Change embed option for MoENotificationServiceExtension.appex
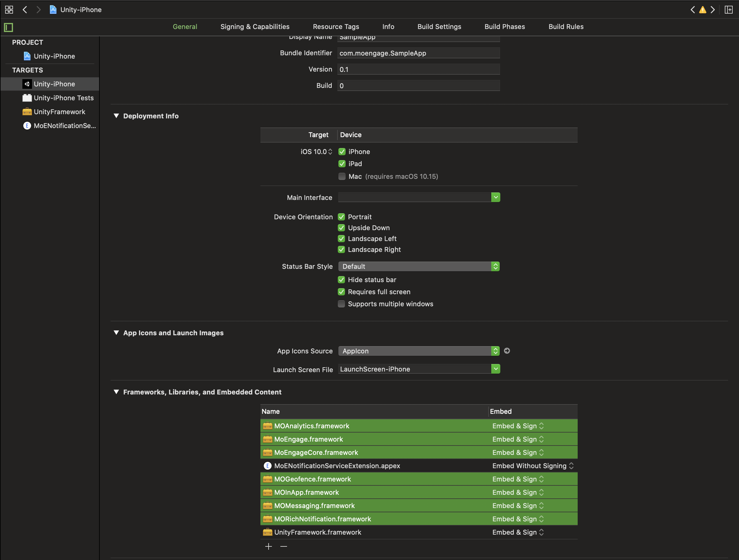 pyautogui.click(x=533, y=465)
